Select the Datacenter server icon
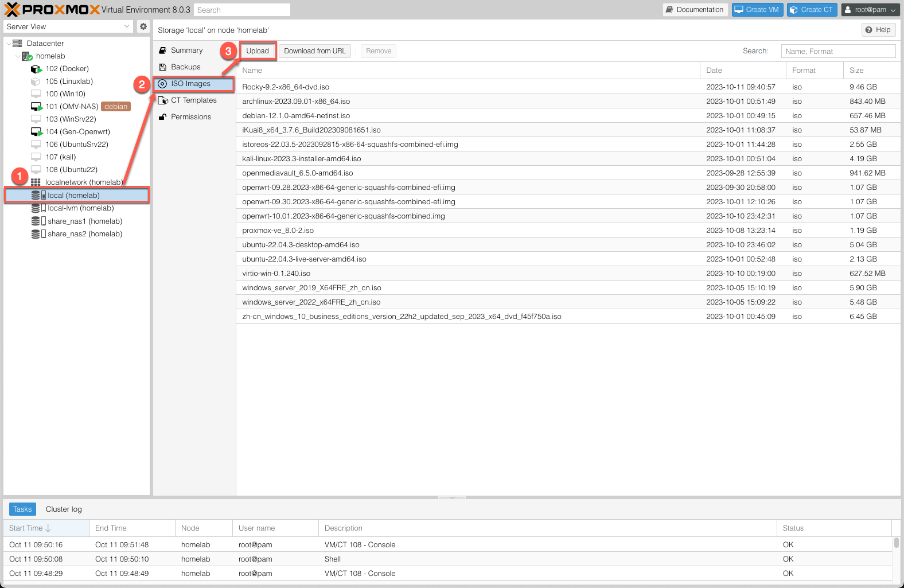904x588 pixels. click(17, 44)
